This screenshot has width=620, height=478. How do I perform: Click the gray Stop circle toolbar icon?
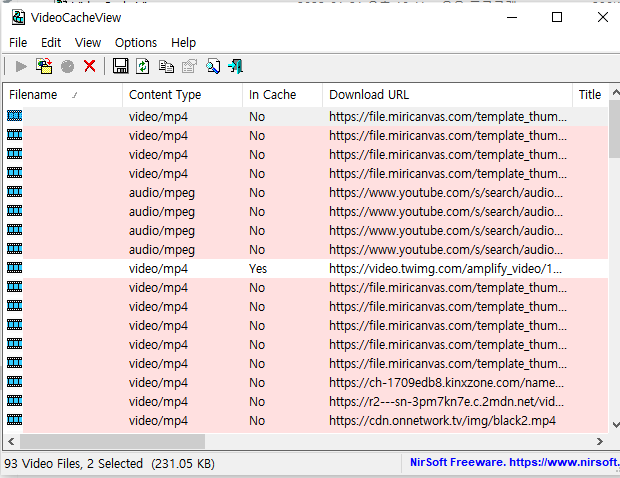[67, 66]
